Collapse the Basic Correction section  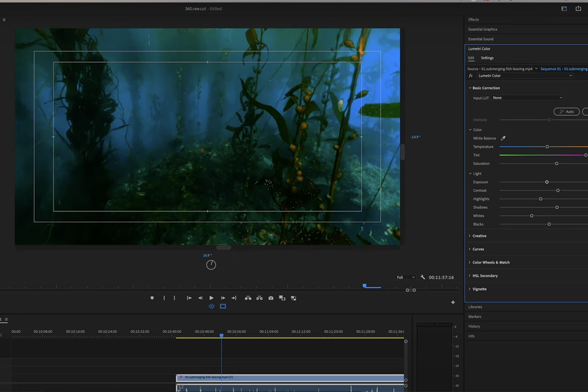click(469, 88)
